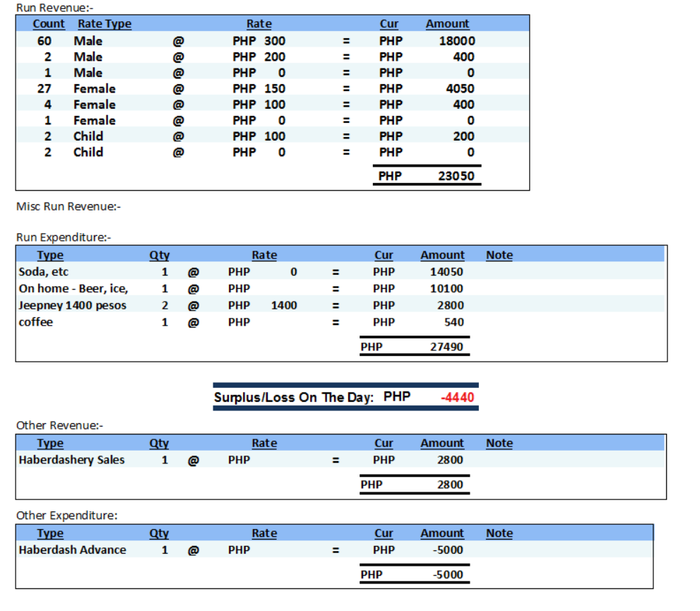Select the Soda, etc expenditure row
This screenshot has height=611, width=700.
click(44, 271)
